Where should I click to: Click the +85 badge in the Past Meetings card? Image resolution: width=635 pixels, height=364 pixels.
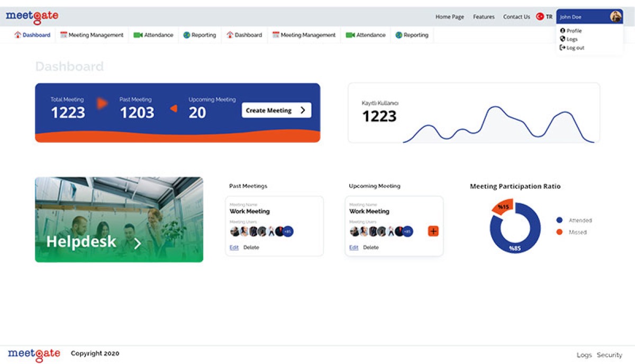[288, 231]
